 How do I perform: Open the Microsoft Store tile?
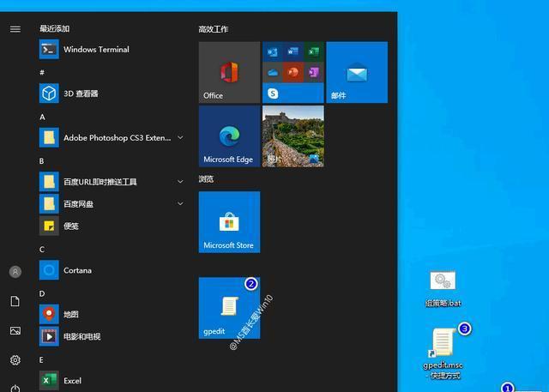click(229, 222)
